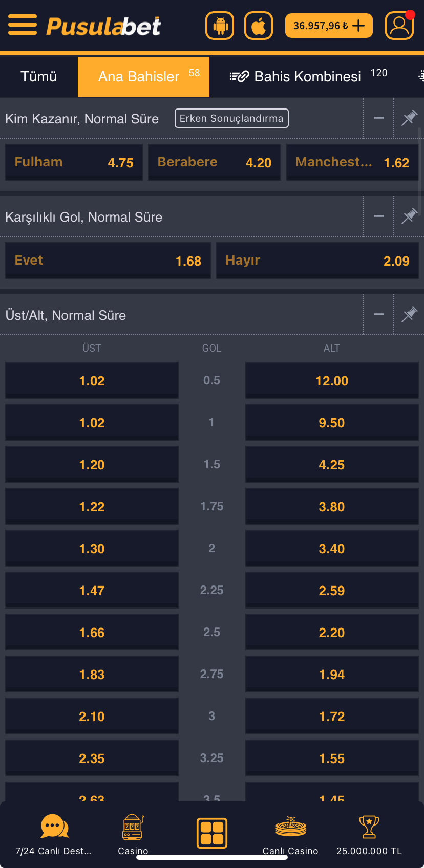
Task: Switch to the Tümü tab
Action: [x=38, y=77]
